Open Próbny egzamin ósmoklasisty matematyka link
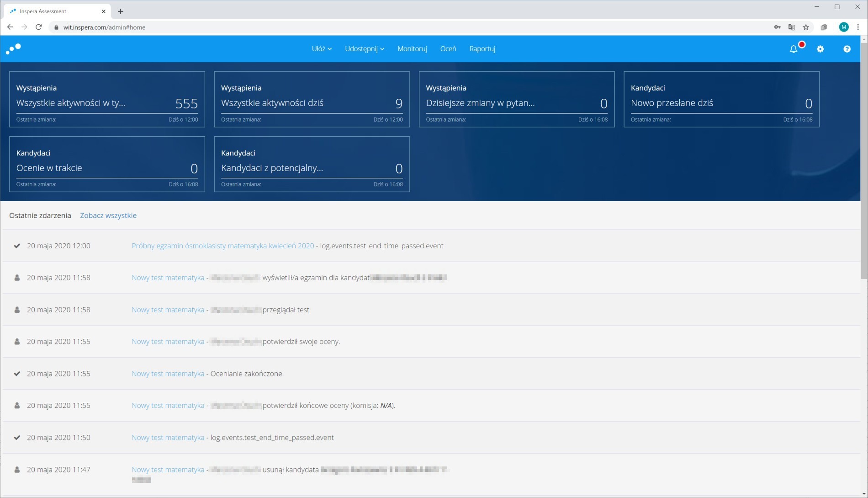 coord(222,246)
